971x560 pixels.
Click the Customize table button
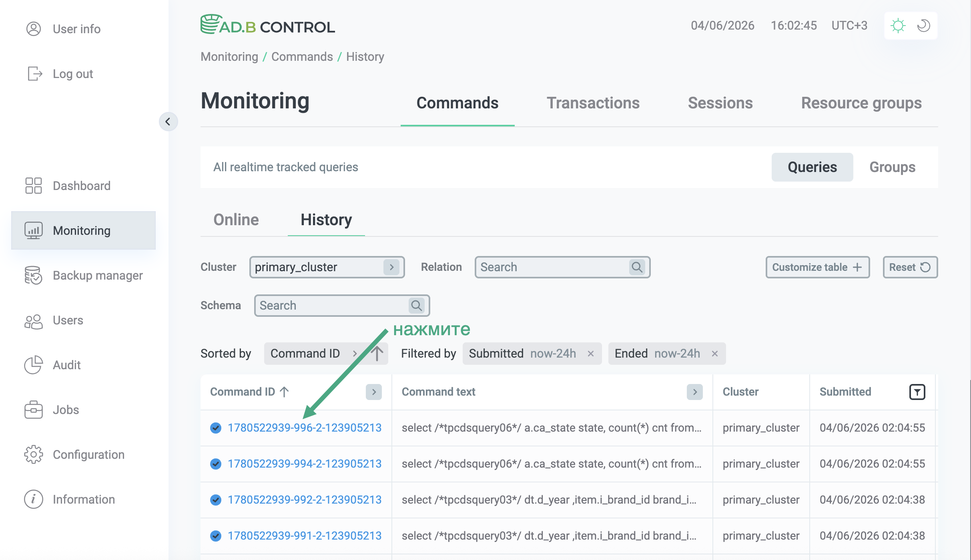[818, 267]
